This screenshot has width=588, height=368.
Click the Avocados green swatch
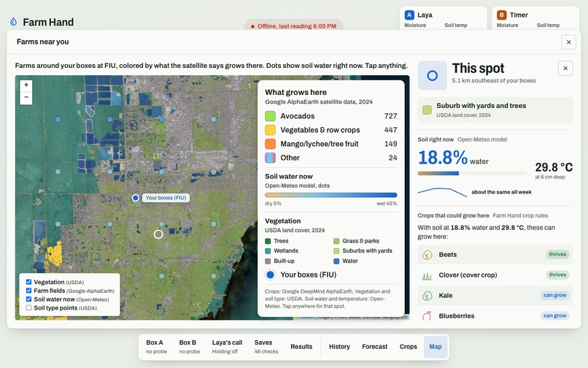(x=271, y=116)
